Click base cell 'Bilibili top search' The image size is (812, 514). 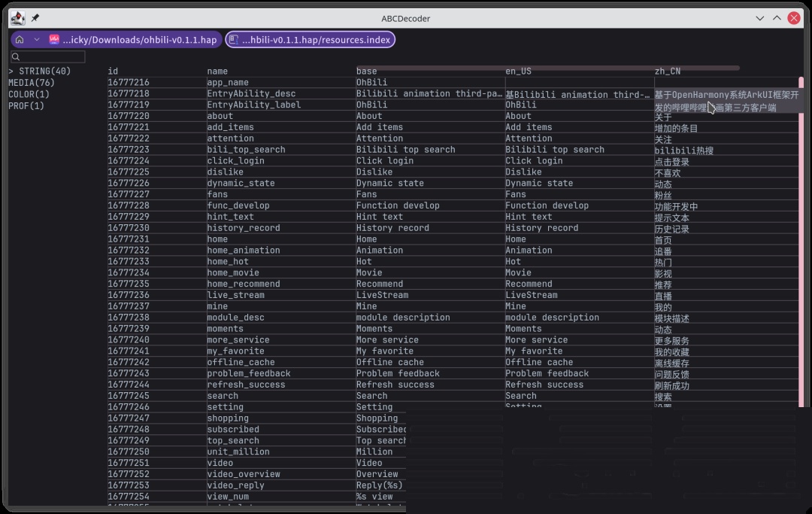(405, 150)
